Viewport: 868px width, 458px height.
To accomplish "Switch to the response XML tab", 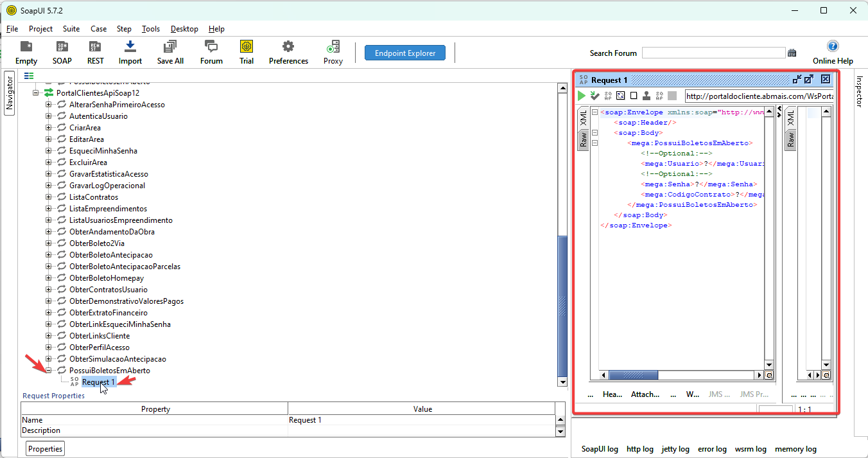I will tap(791, 118).
